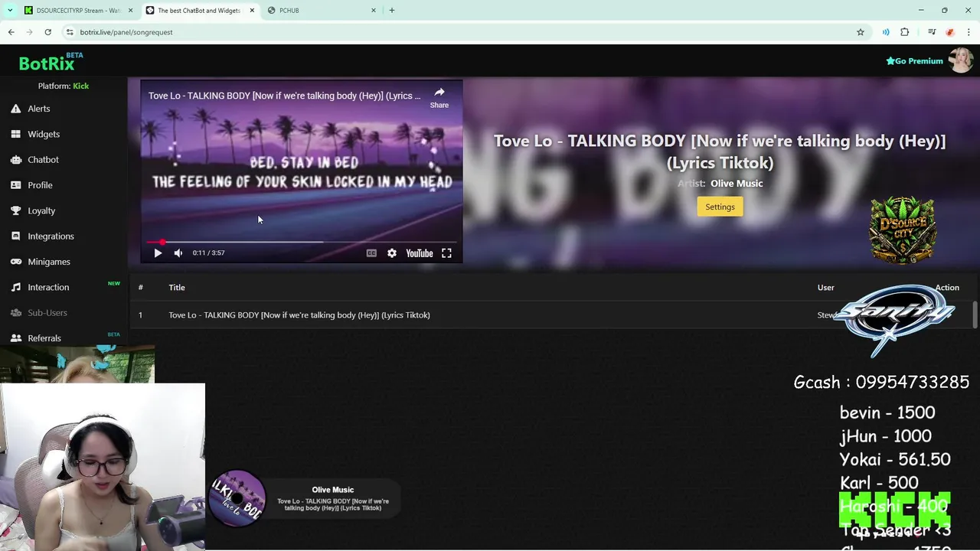Reload the page

[x=47, y=32]
